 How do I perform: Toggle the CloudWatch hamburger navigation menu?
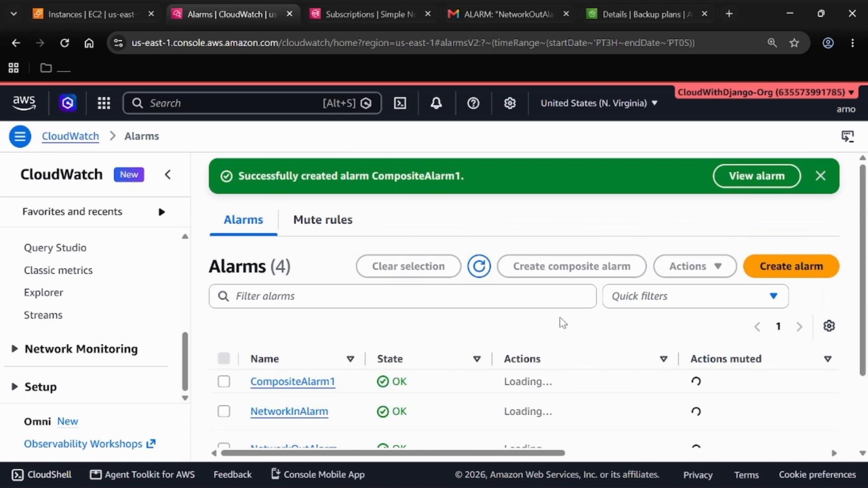pyautogui.click(x=20, y=136)
